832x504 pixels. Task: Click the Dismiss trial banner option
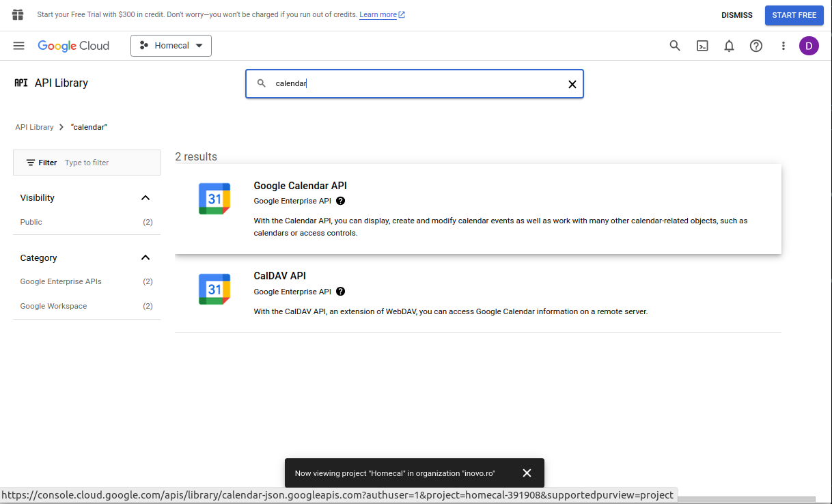click(x=737, y=14)
